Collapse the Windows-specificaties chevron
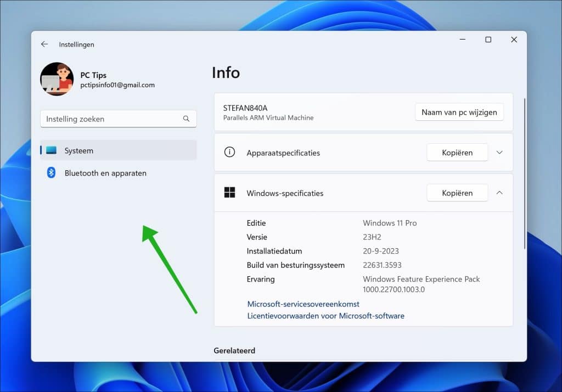The height and width of the screenshot is (392, 562). [499, 193]
